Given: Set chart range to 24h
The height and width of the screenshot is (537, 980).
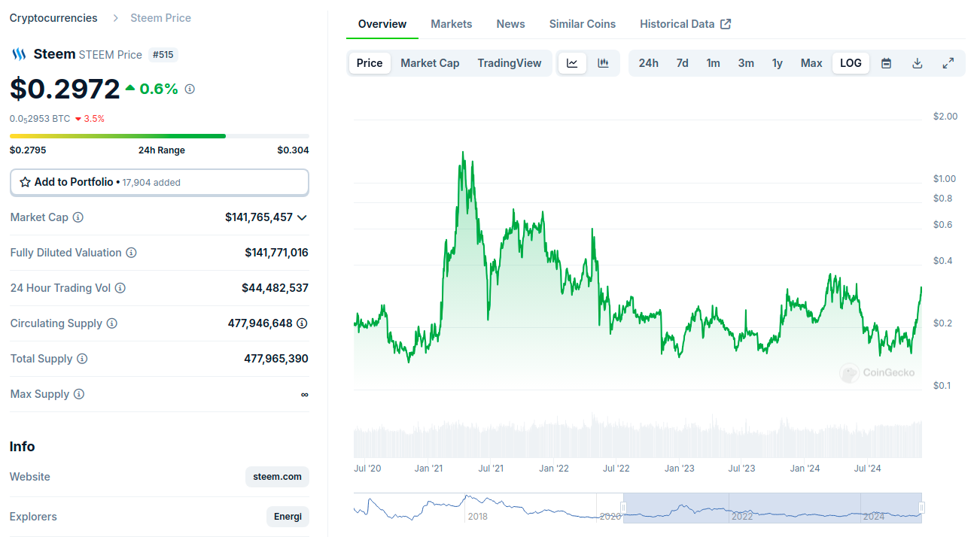Looking at the screenshot, I should (x=649, y=63).
